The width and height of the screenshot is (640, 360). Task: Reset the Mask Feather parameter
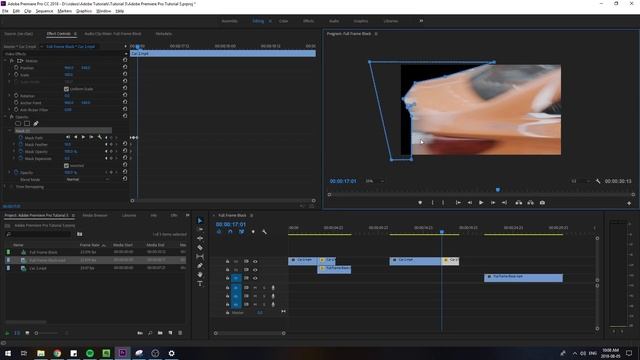[125, 144]
